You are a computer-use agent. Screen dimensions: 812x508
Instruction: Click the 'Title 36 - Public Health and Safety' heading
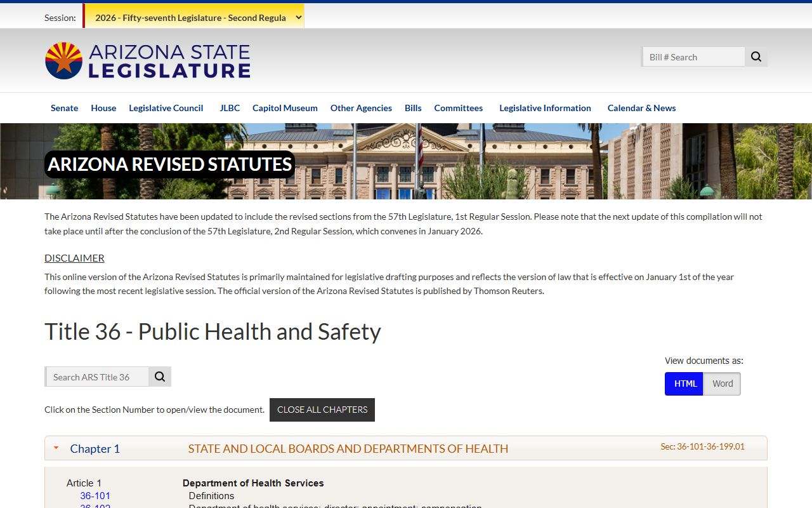click(x=213, y=331)
